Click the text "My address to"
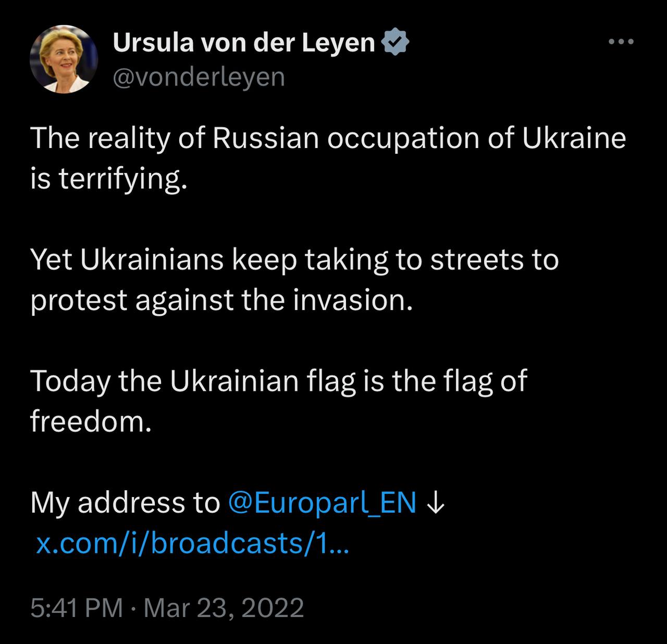This screenshot has width=667, height=644. pyautogui.click(x=125, y=503)
